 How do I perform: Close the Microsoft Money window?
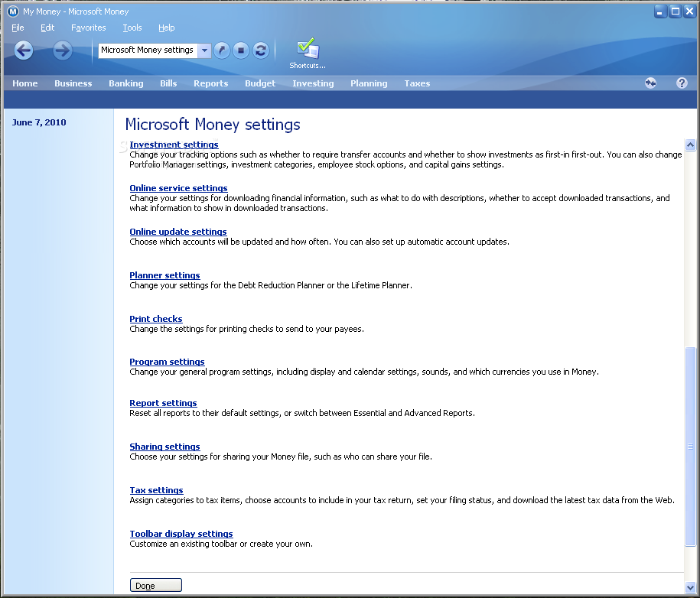point(690,11)
